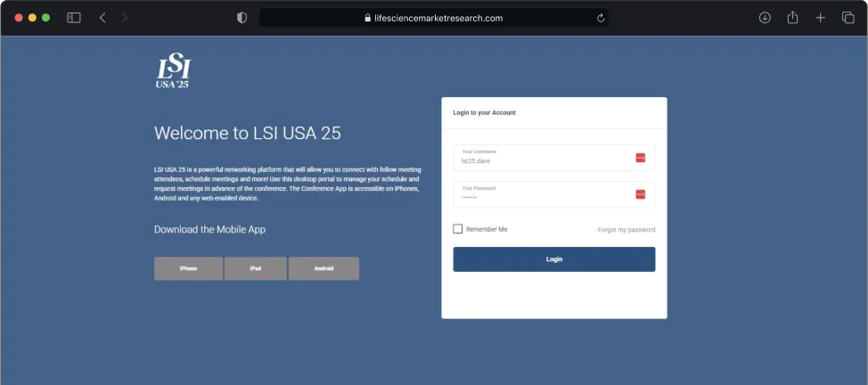
Task: Click the Download the Mobile App heading
Action: 209,229
